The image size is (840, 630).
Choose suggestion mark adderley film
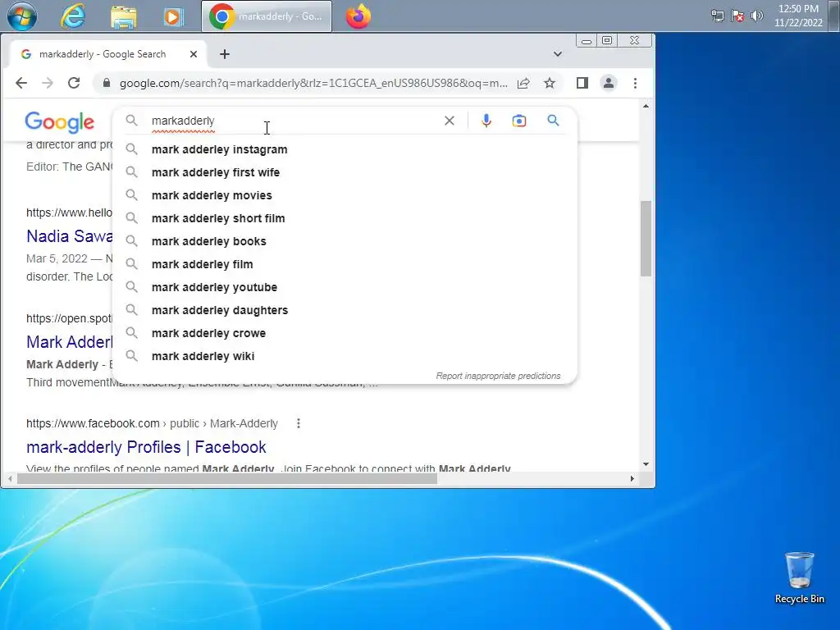click(x=345, y=265)
